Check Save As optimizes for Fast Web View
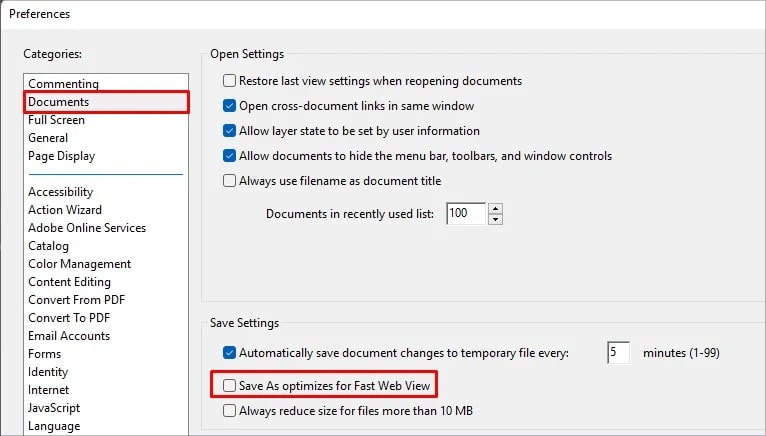The height and width of the screenshot is (436, 766). pyautogui.click(x=229, y=386)
